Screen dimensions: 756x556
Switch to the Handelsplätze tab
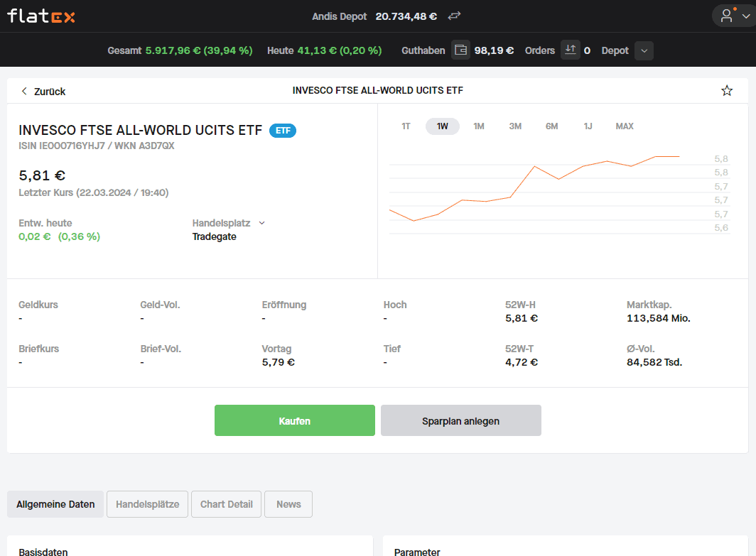pos(148,504)
